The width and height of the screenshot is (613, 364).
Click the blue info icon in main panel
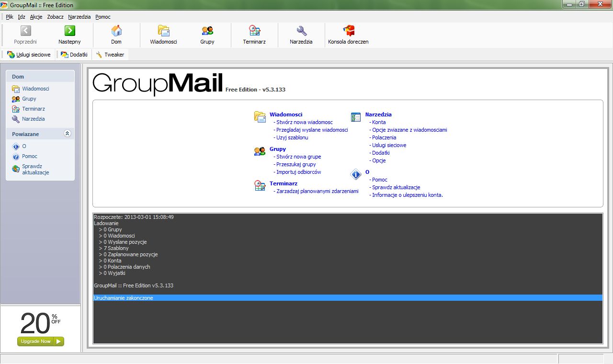(355, 175)
